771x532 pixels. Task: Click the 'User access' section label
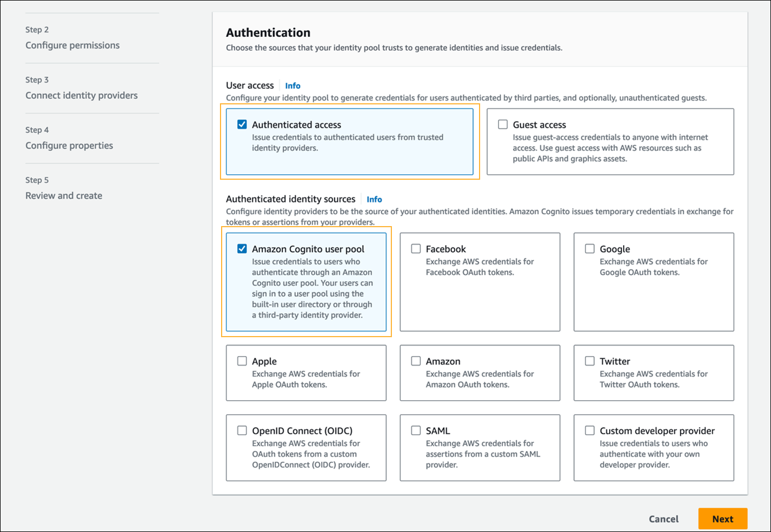(250, 85)
